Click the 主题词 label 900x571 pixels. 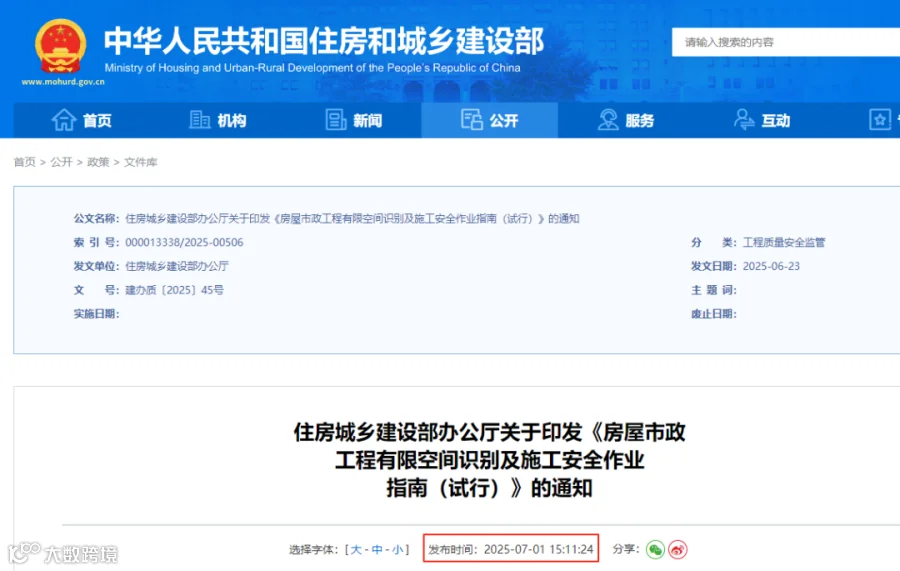coord(713,290)
